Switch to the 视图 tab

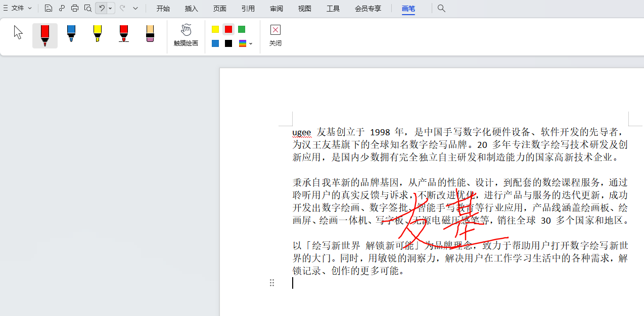pyautogui.click(x=304, y=9)
